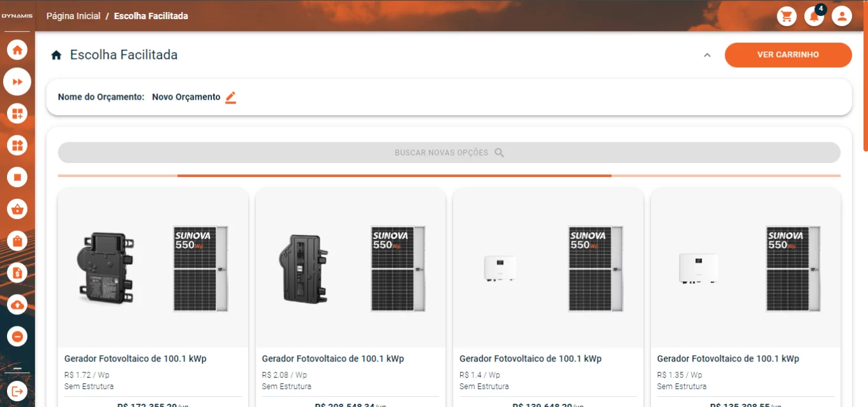Go to Página Inicial breadcrumb link
Viewport: 868px width, 407px height.
point(73,16)
